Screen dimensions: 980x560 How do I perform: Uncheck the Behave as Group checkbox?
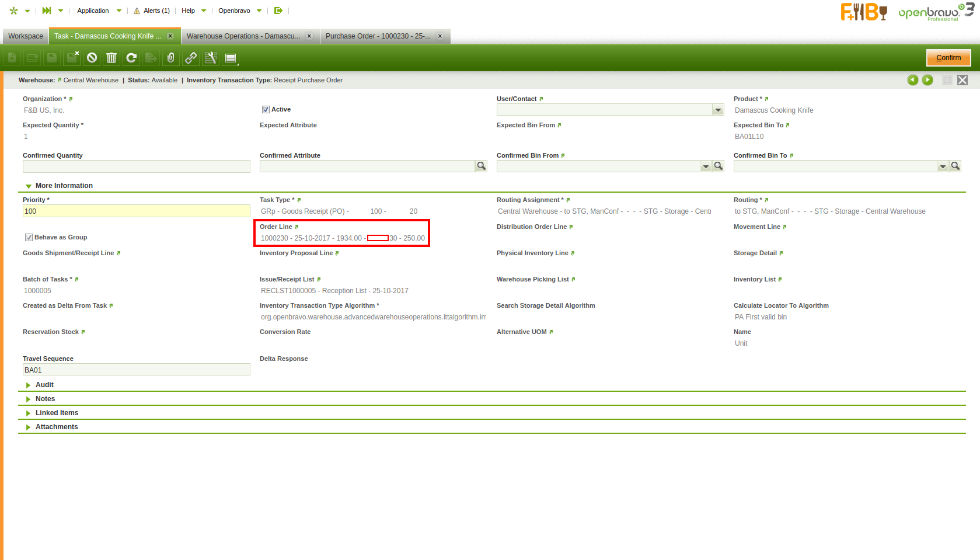click(x=29, y=238)
